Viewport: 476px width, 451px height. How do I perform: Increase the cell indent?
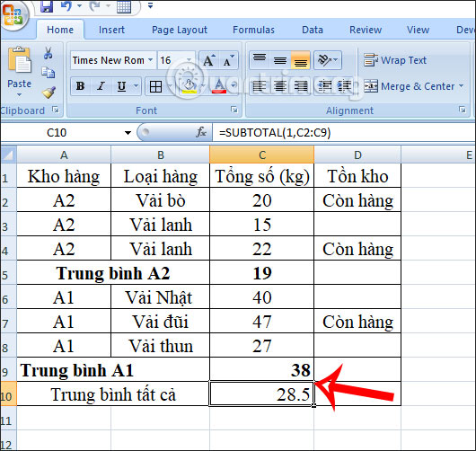pos(345,86)
